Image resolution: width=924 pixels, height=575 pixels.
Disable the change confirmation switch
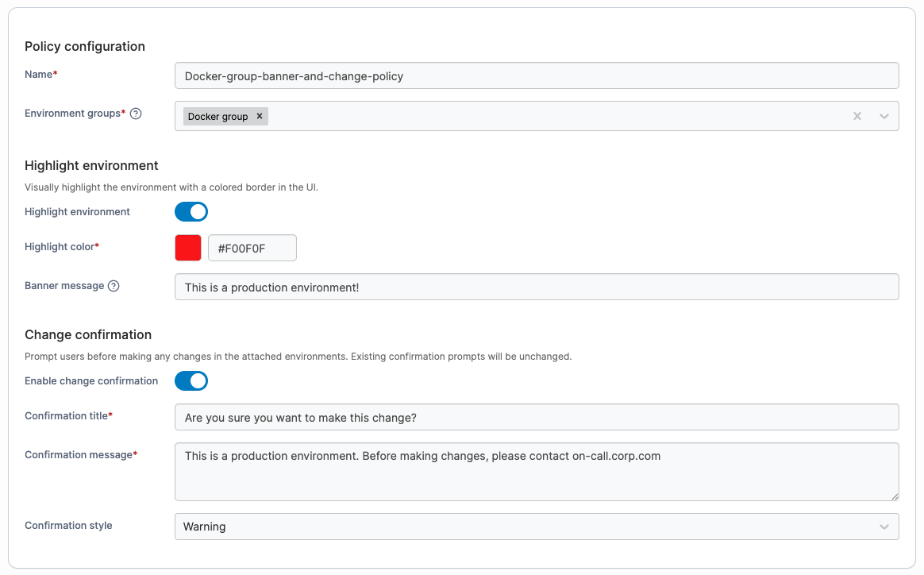(191, 381)
